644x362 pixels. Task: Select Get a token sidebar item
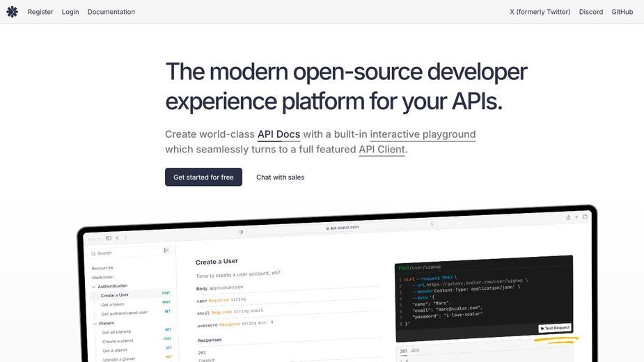(x=112, y=304)
